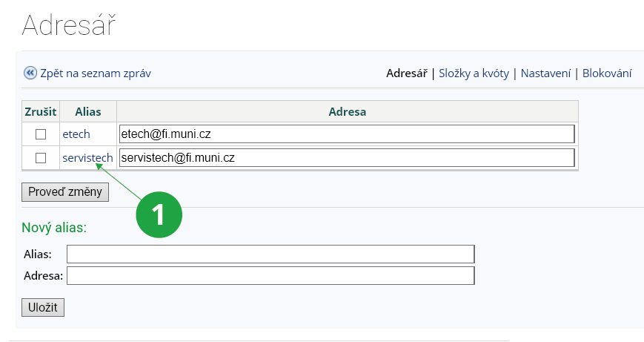Focus the etech@fi.muni.cz address field
The image size is (644, 342).
346,134
